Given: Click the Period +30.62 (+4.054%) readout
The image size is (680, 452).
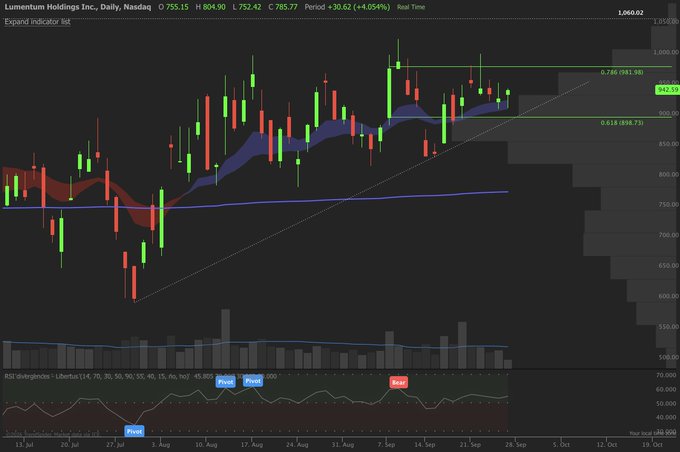Looking at the screenshot, I should click(347, 7).
